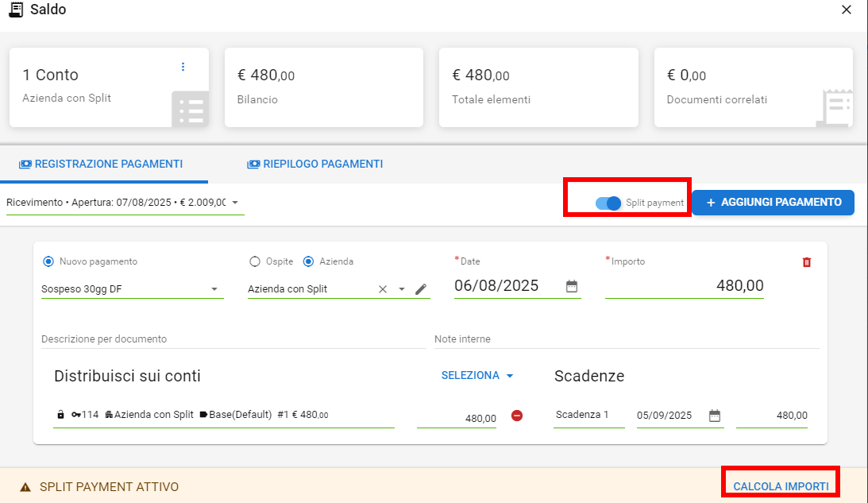868x503 pixels.
Task: Click the pencil edit icon beside company
Action: pyautogui.click(x=421, y=289)
